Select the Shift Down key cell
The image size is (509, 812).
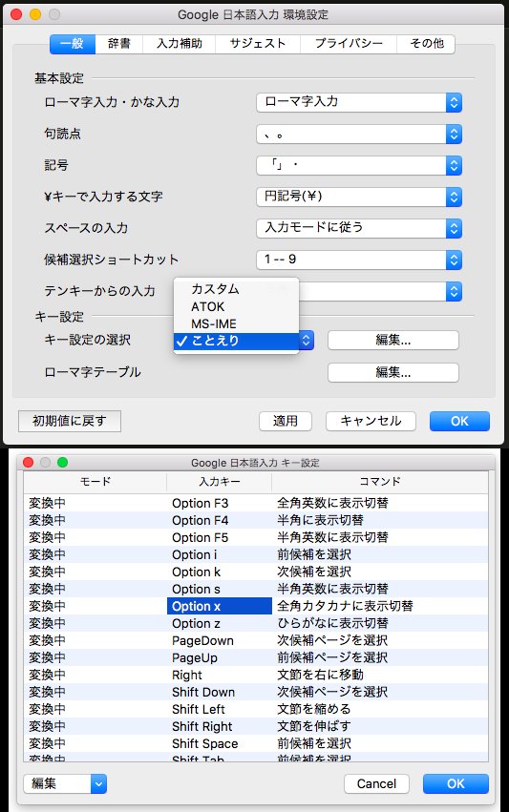220,692
